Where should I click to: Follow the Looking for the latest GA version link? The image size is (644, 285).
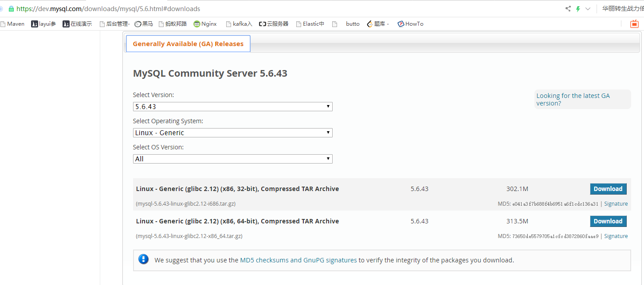(573, 99)
